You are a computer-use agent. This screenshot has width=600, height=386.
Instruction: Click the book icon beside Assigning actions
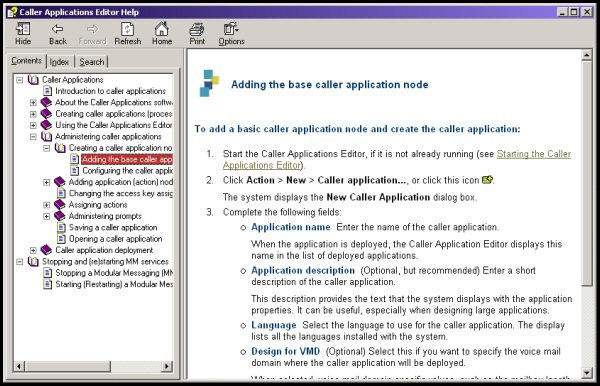click(x=60, y=205)
